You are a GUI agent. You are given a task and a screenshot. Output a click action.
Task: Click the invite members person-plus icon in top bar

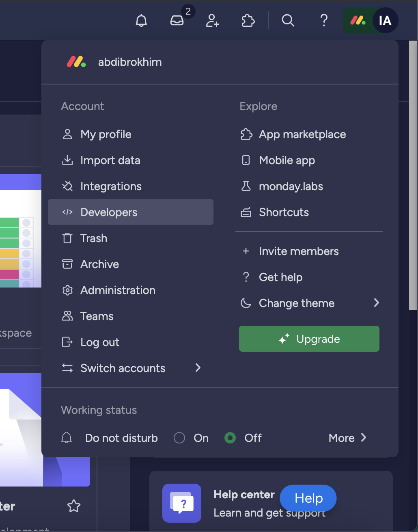pos(212,20)
